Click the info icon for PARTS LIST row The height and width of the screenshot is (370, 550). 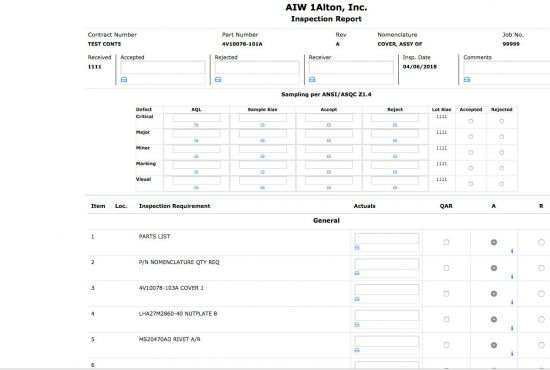[512, 251]
